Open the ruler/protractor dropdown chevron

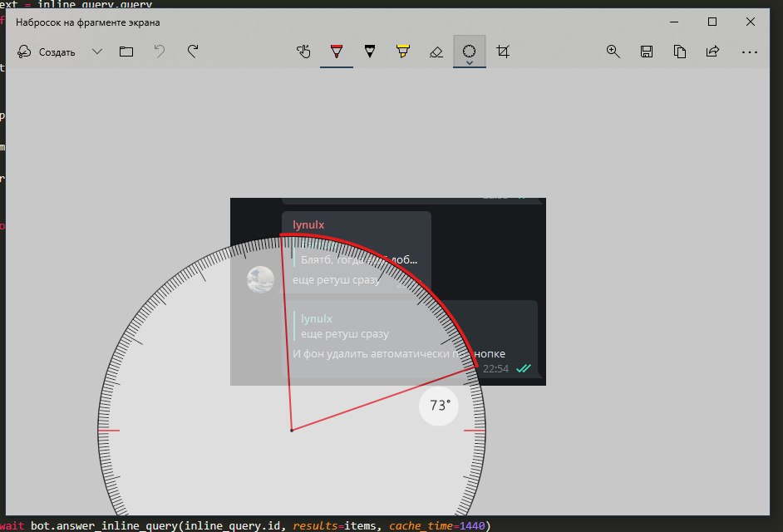(x=470, y=63)
